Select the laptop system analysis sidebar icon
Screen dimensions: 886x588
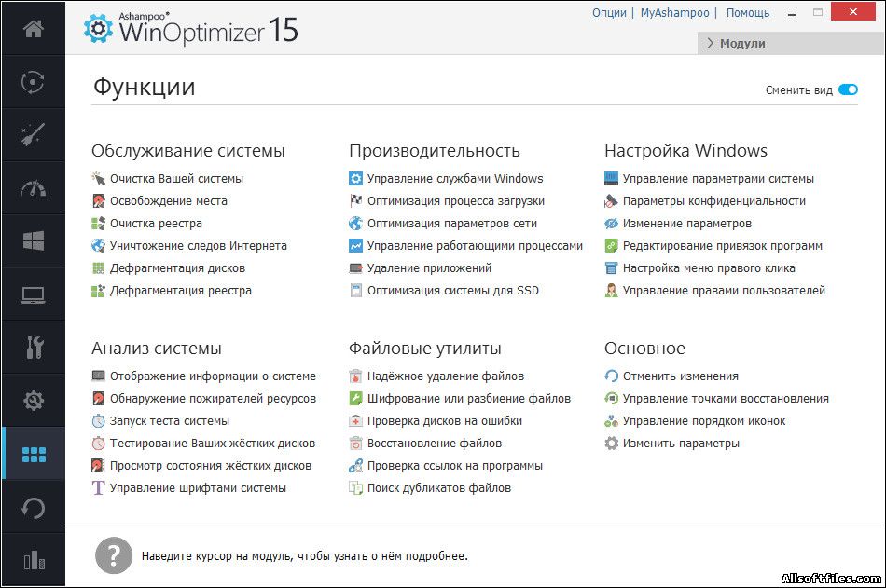click(x=34, y=294)
